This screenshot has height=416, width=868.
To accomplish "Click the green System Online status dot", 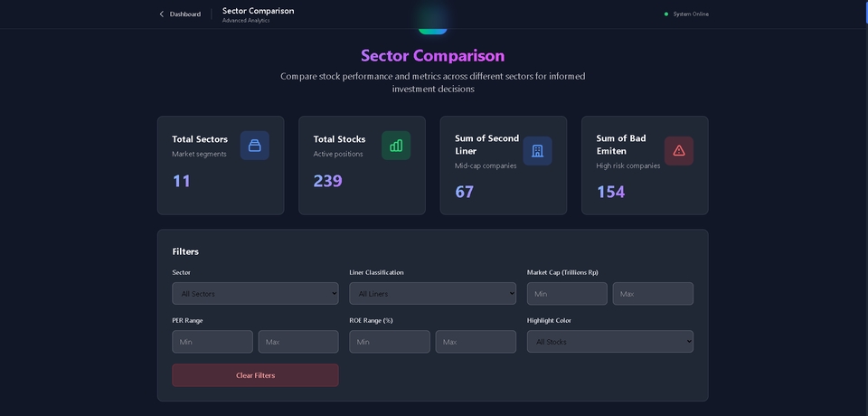I will coord(666,14).
